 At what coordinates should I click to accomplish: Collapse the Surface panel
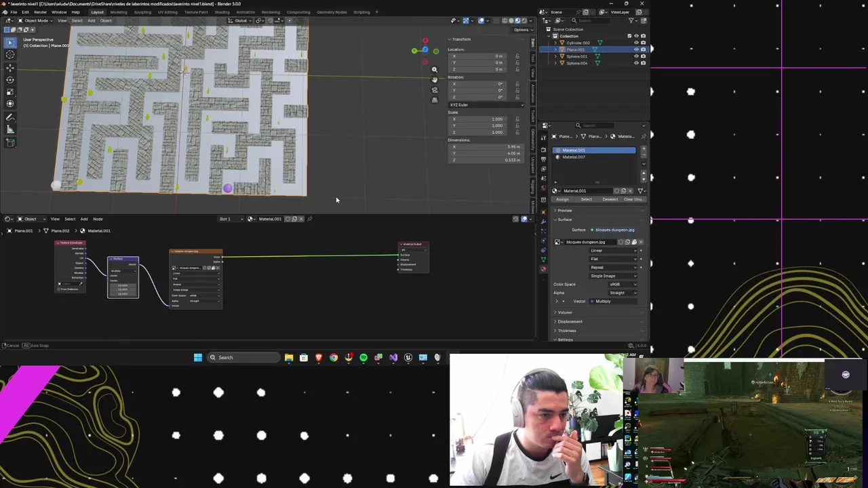pos(564,220)
